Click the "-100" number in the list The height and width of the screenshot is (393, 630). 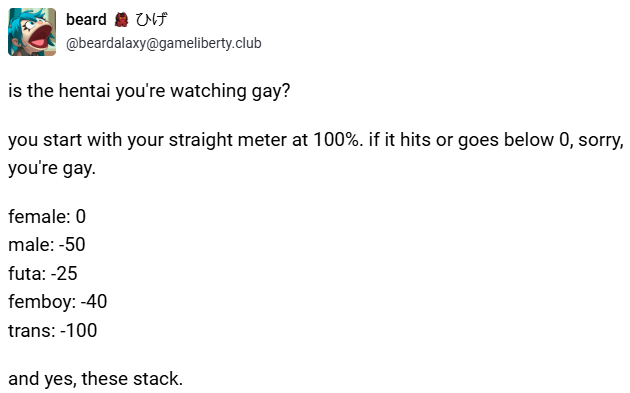78,331
